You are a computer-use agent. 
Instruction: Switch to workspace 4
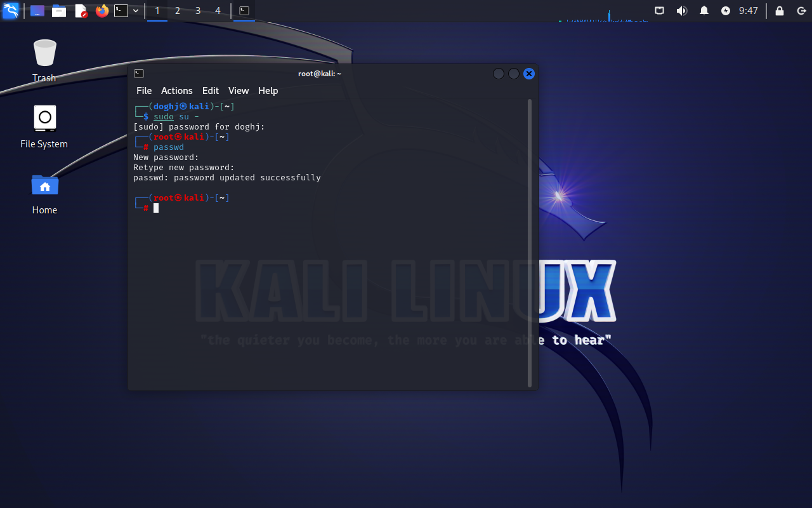[218, 11]
